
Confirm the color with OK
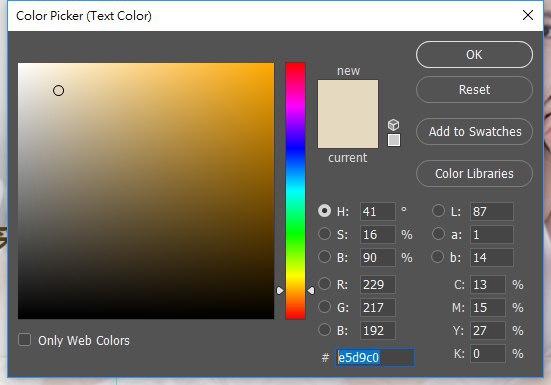click(474, 54)
